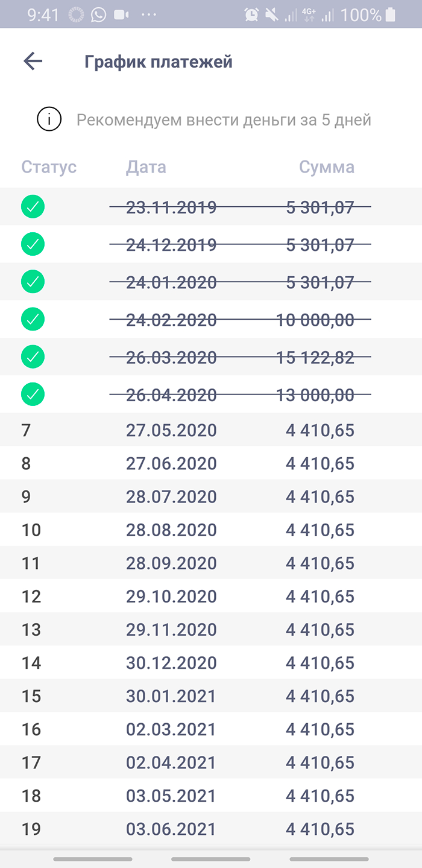Tap the recommendation text about 5 days
The image size is (422, 868).
[x=224, y=120]
